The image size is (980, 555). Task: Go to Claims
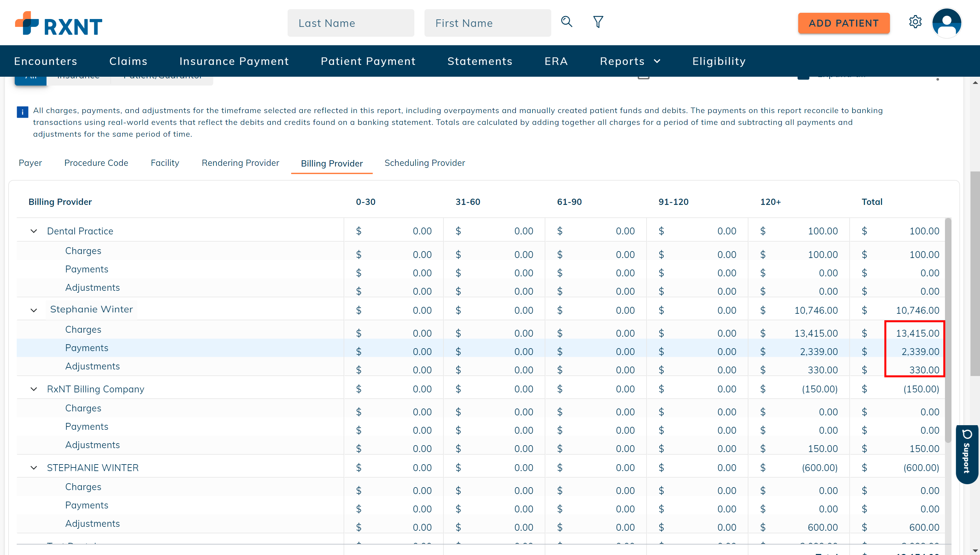[x=128, y=61]
